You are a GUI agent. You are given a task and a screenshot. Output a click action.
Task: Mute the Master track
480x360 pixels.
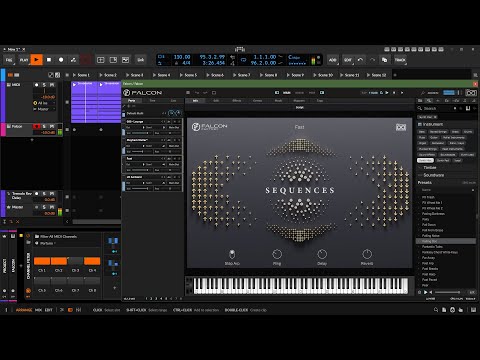point(52,207)
